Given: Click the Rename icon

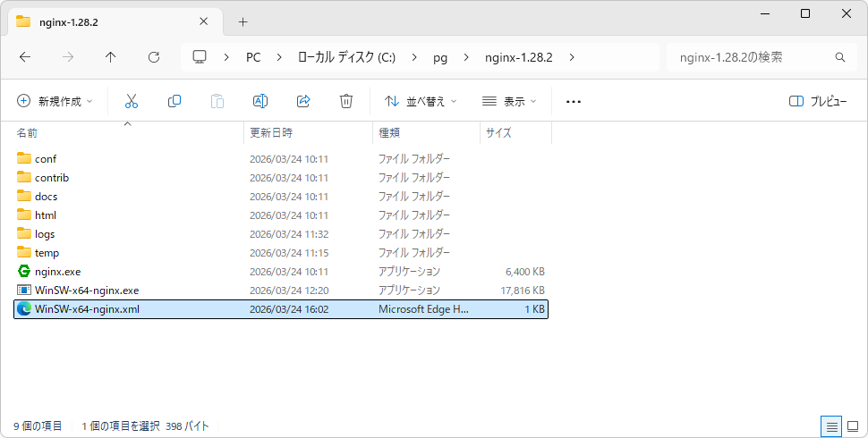Looking at the screenshot, I should [260, 101].
